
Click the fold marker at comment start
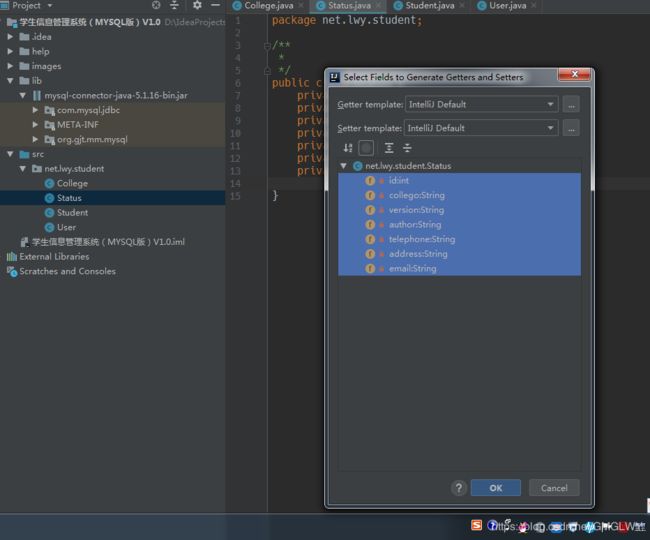(x=267, y=46)
